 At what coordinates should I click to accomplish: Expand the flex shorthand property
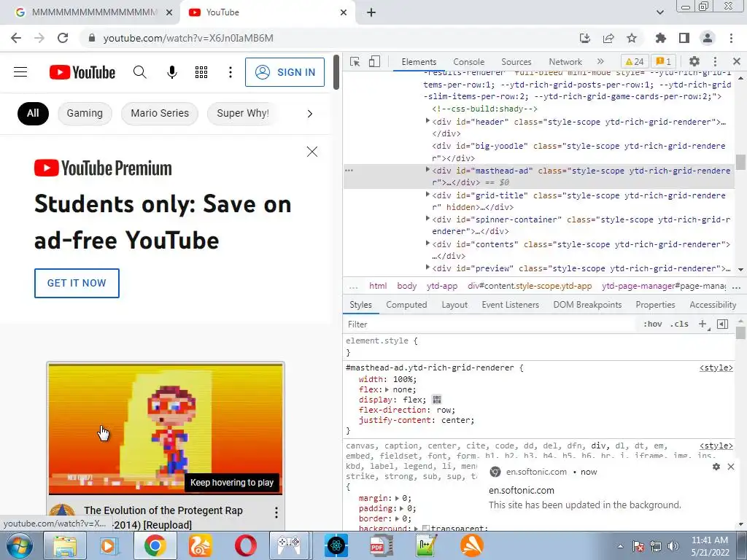click(x=387, y=389)
